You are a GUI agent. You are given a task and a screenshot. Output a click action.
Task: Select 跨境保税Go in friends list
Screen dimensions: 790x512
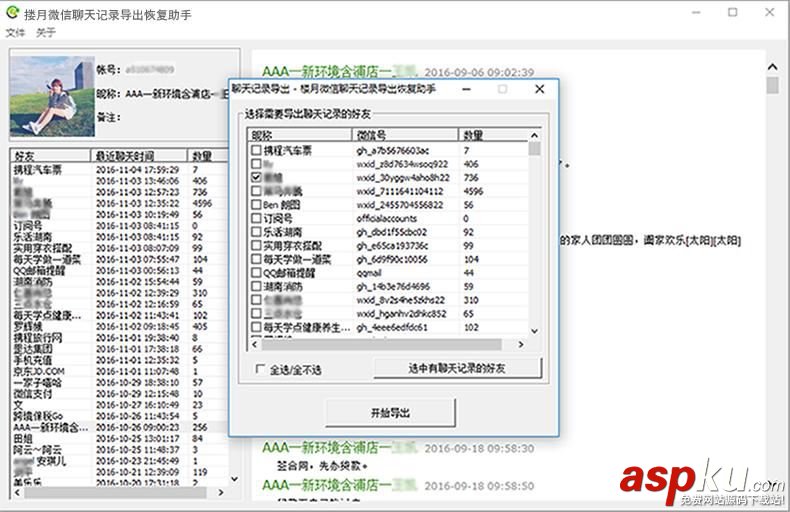(38, 416)
